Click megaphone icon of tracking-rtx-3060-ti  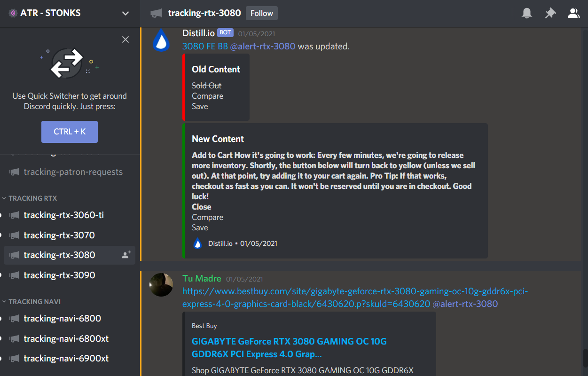point(15,215)
